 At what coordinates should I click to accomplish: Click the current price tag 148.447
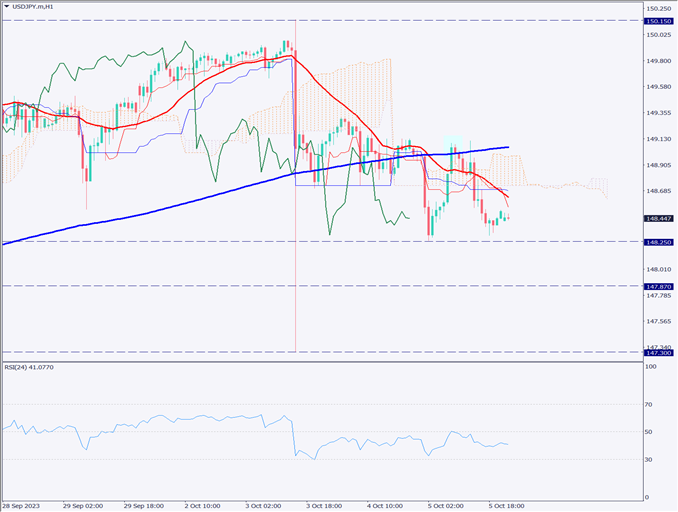coord(657,218)
